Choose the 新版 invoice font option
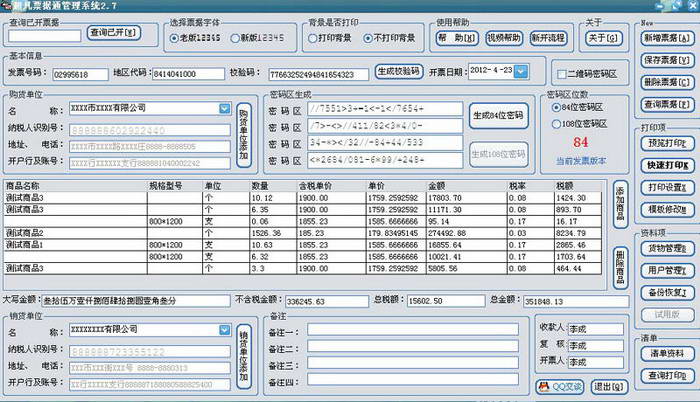 pos(235,38)
